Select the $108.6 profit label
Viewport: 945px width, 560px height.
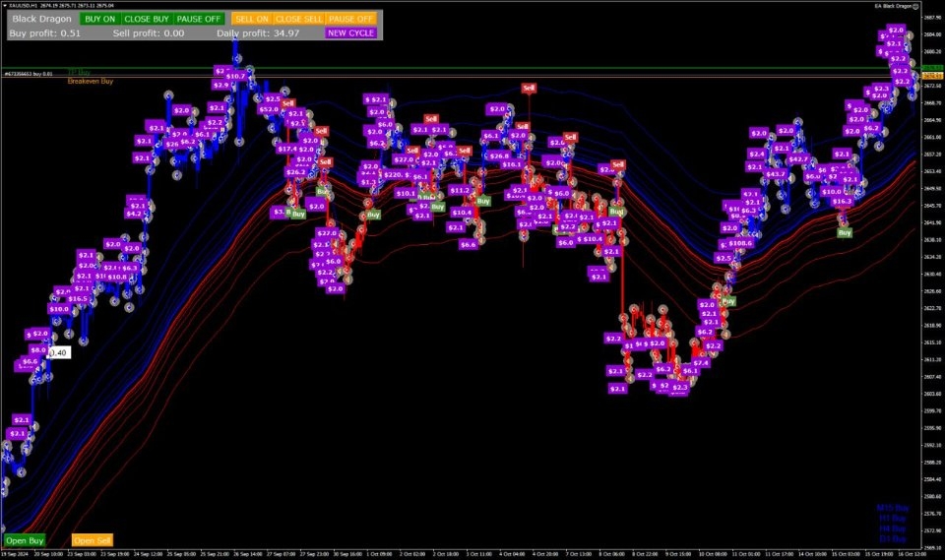(740, 243)
